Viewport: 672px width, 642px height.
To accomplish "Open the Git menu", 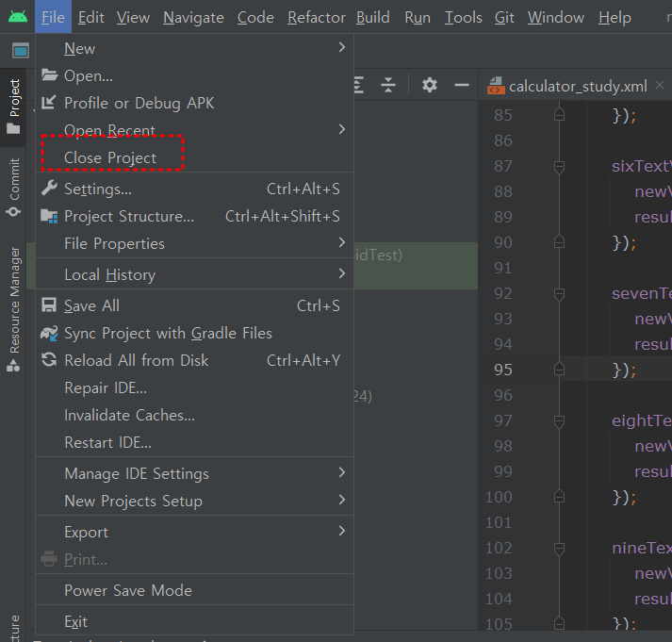I will click(x=504, y=18).
